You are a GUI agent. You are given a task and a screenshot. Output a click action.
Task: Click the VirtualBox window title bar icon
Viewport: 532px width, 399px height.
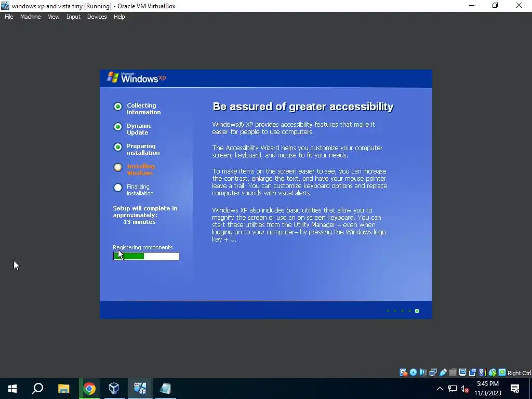click(x=5, y=5)
